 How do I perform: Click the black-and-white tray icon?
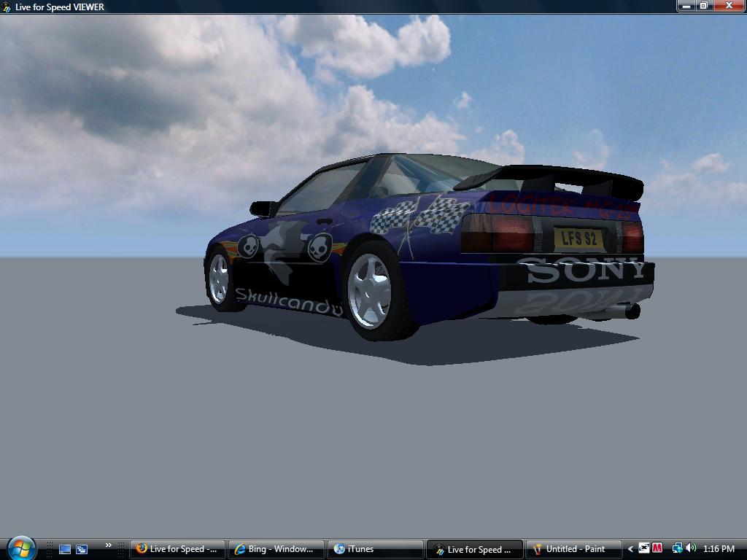tap(644, 548)
